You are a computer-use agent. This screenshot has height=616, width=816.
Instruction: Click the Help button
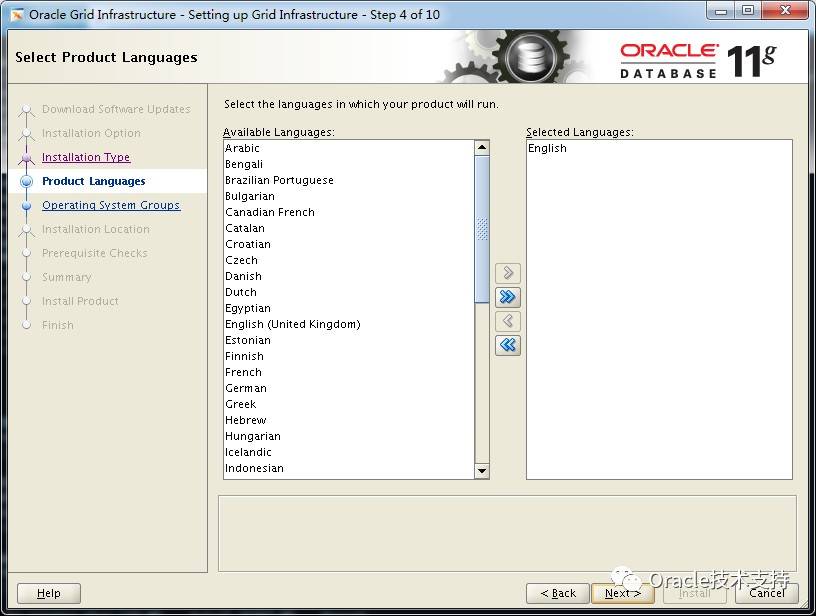point(49,593)
